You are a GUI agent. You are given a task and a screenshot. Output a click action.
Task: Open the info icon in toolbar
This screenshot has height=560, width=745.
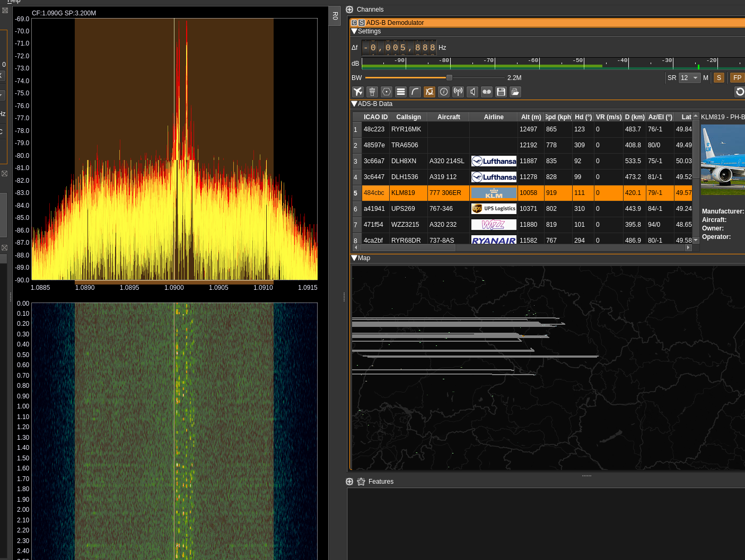[x=444, y=92]
